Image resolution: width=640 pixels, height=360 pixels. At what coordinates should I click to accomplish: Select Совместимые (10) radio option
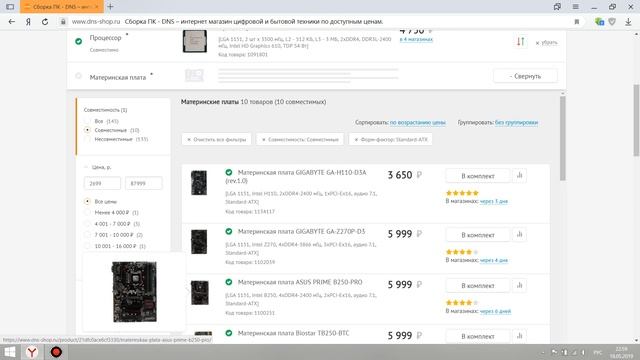[x=87, y=130]
